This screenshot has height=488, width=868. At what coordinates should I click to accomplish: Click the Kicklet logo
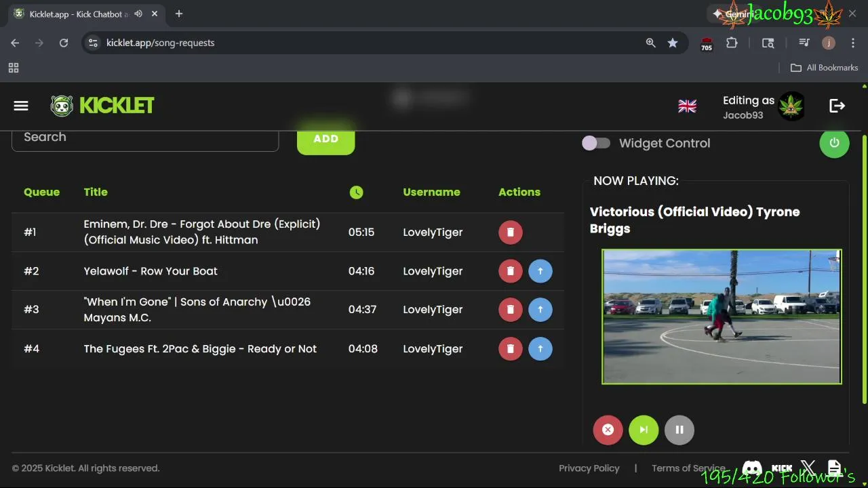point(102,106)
